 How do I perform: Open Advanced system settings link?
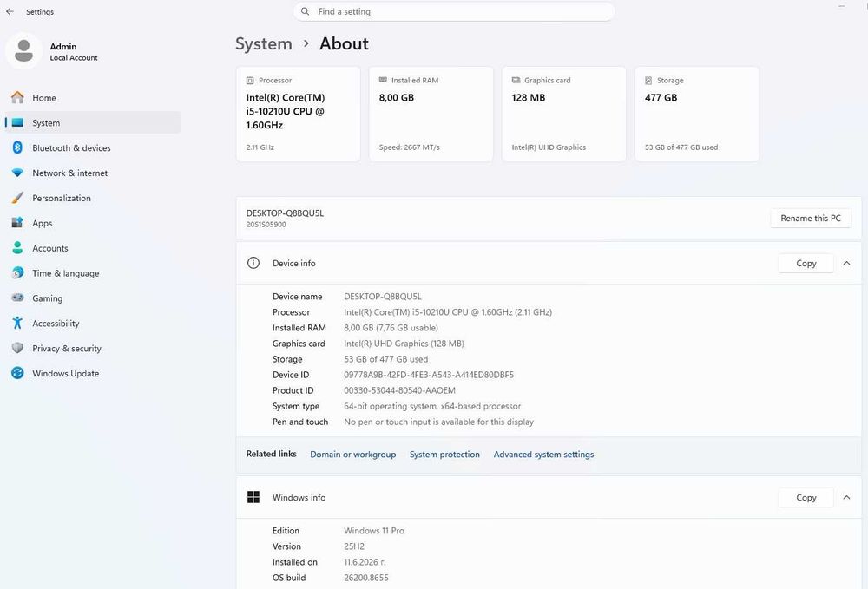coord(543,454)
